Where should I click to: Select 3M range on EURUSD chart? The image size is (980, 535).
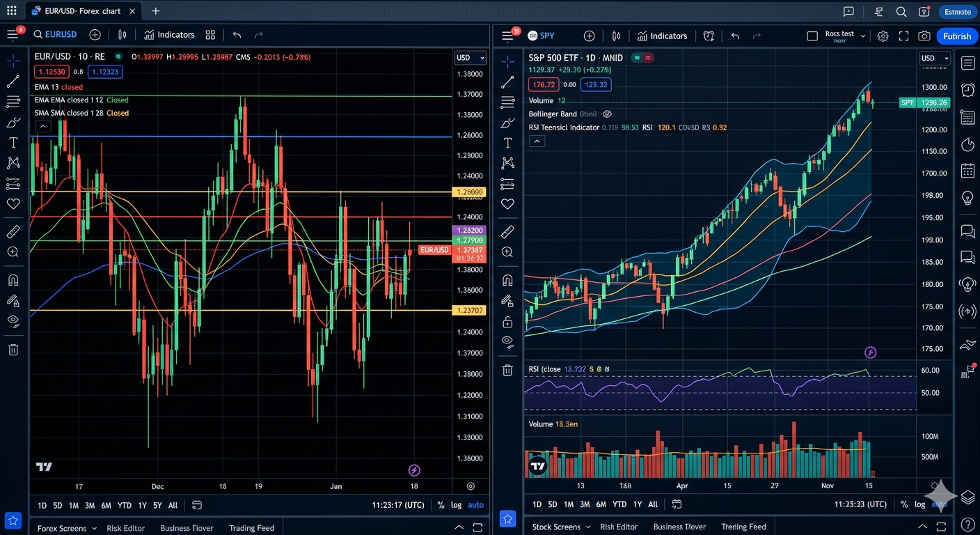click(x=90, y=505)
